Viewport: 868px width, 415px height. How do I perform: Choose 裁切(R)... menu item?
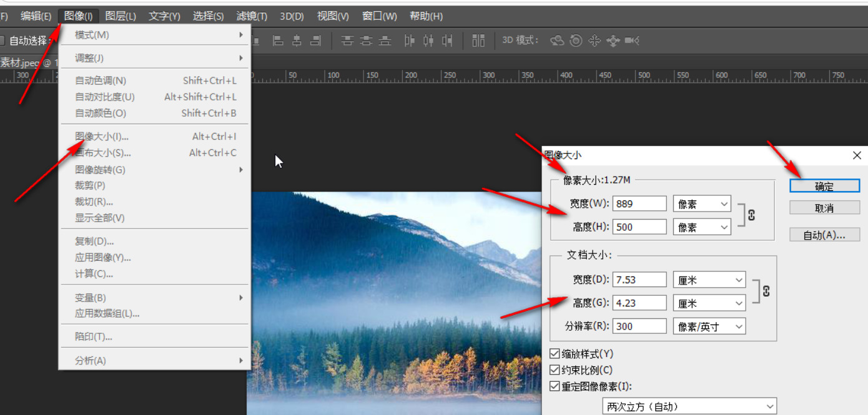[x=154, y=202]
